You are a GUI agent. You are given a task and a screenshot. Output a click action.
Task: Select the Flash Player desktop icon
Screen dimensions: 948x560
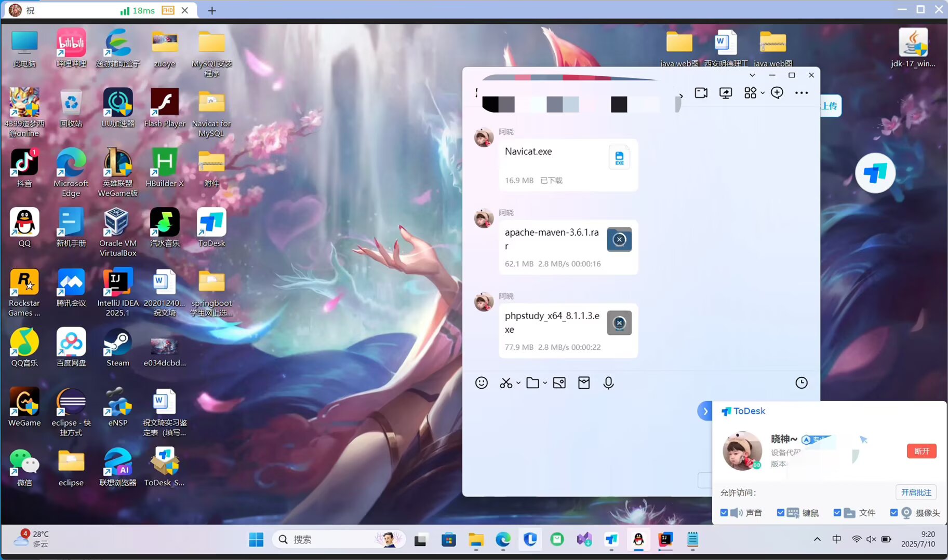point(165,108)
